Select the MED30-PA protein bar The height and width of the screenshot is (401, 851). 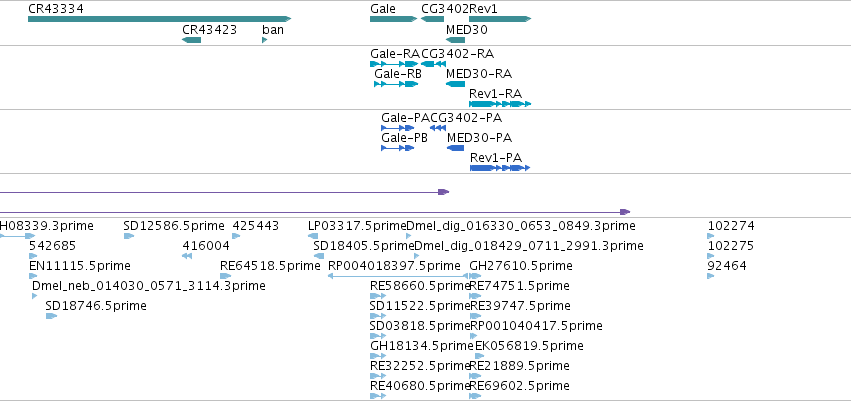(455, 148)
